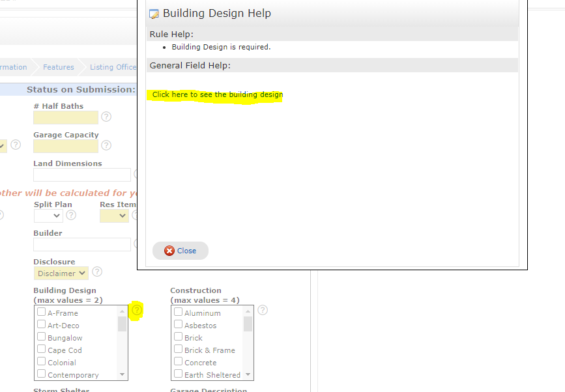Expand the Disclosure dropdown
This screenshot has width=565, height=392.
[61, 273]
